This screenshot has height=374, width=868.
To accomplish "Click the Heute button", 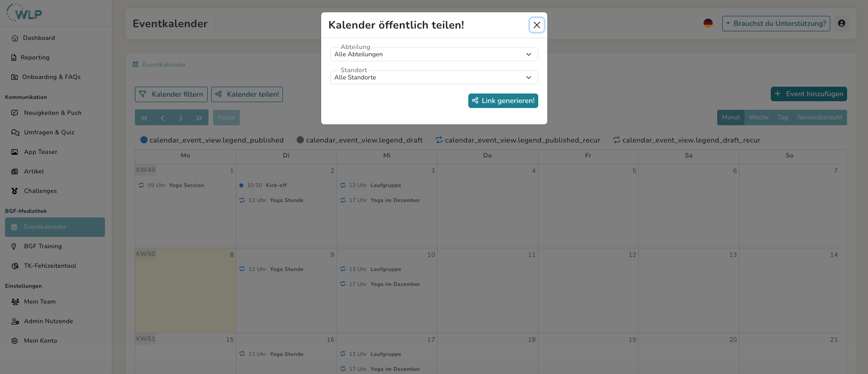I will click(226, 118).
